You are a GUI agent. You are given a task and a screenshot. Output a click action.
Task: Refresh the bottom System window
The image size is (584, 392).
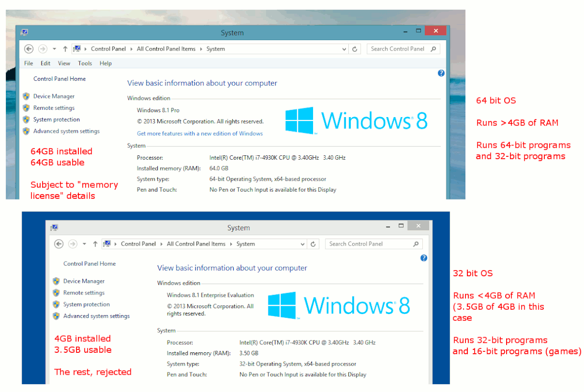point(313,244)
